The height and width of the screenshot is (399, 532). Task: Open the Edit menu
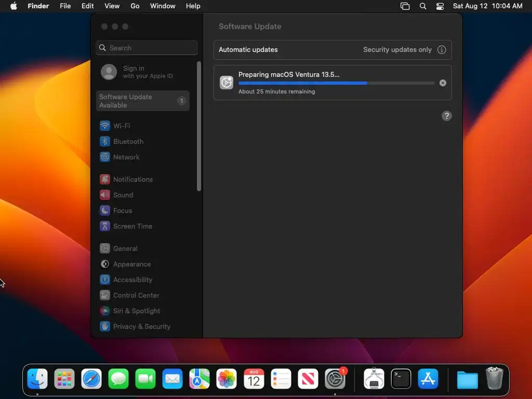point(87,6)
